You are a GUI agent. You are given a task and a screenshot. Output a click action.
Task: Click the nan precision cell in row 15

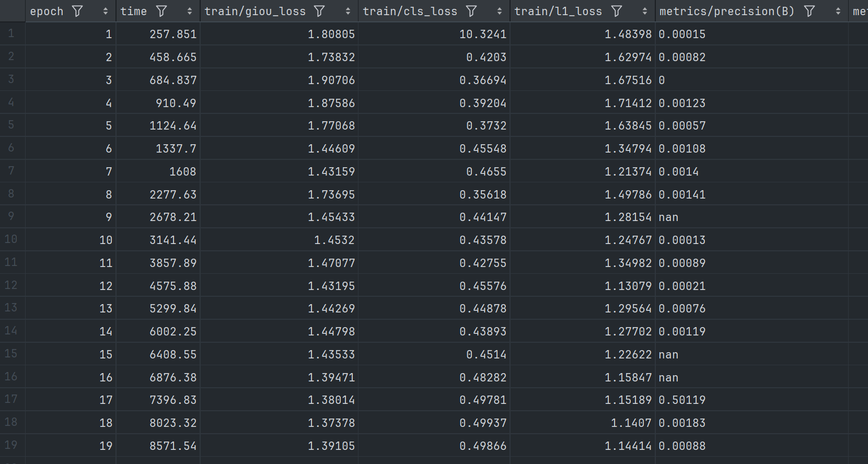pyautogui.click(x=668, y=355)
